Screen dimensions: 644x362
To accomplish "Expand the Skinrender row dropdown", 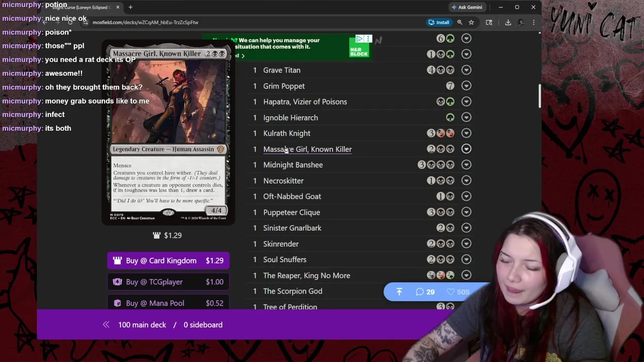I will 466,243.
